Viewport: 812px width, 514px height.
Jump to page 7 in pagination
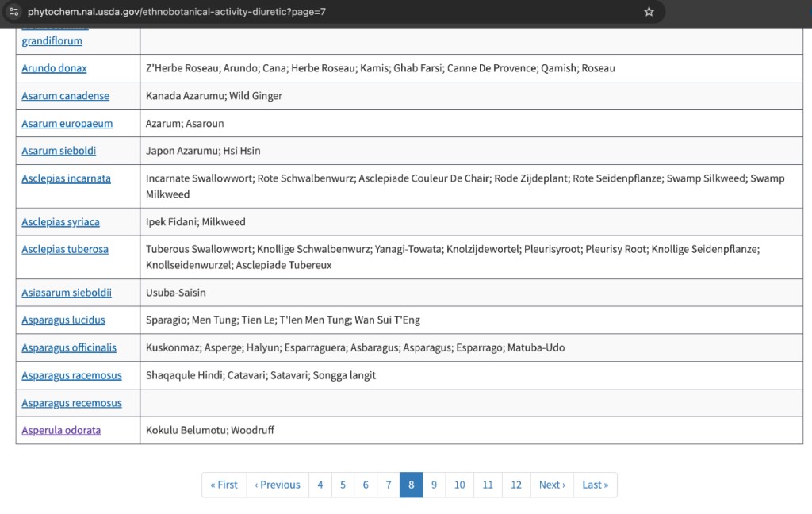(x=389, y=485)
